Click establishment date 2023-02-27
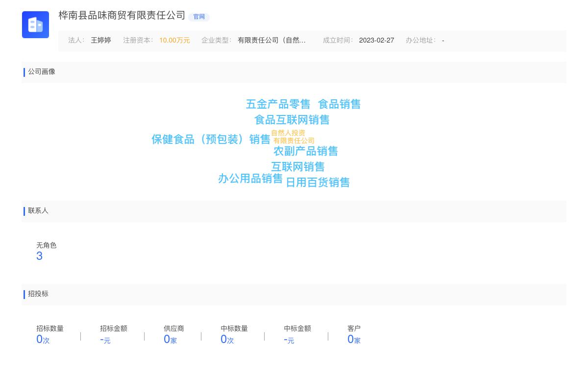The width and height of the screenshot is (588, 368). click(376, 41)
